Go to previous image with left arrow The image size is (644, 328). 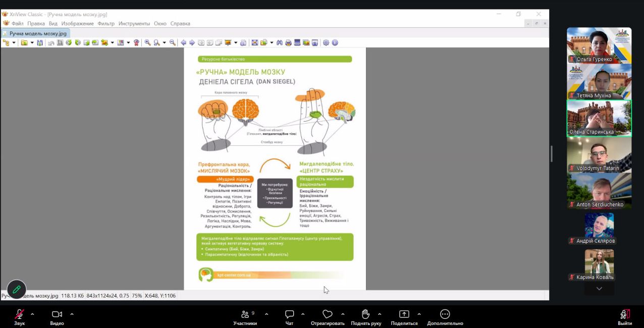(183, 43)
